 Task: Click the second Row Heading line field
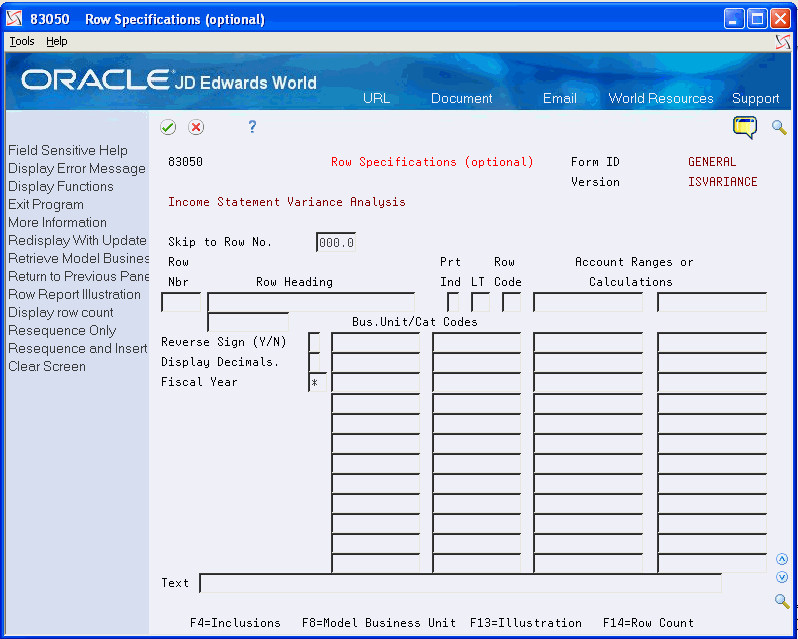(248, 322)
